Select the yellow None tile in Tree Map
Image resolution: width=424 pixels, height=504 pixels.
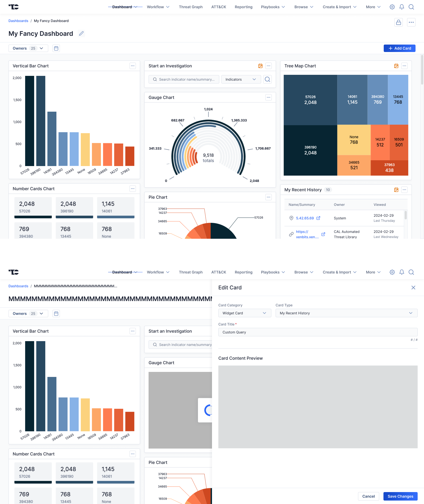click(354, 140)
